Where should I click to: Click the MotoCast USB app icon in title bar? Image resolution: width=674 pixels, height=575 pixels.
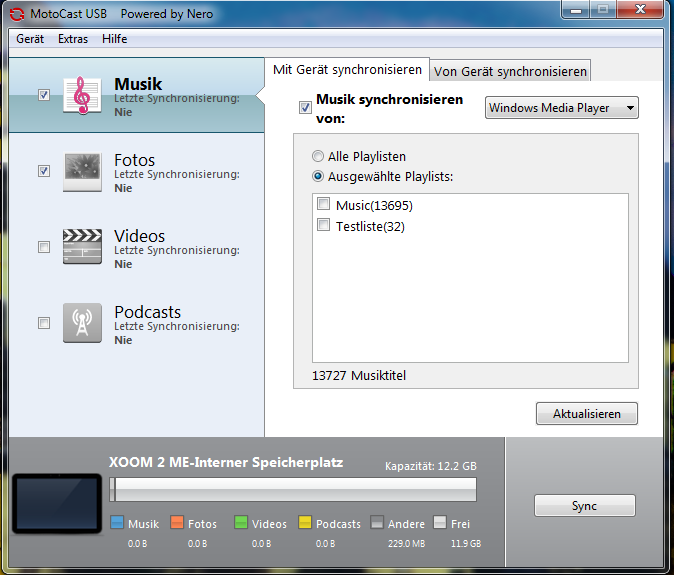[17, 14]
